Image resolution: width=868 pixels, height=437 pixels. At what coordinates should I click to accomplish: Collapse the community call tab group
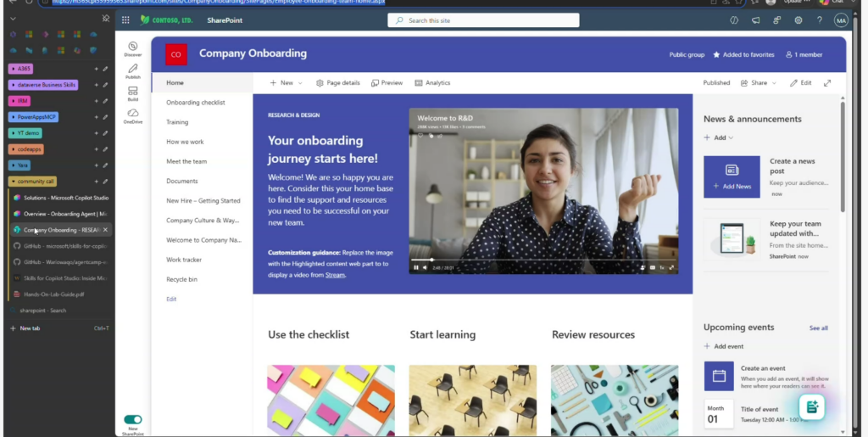tap(33, 181)
